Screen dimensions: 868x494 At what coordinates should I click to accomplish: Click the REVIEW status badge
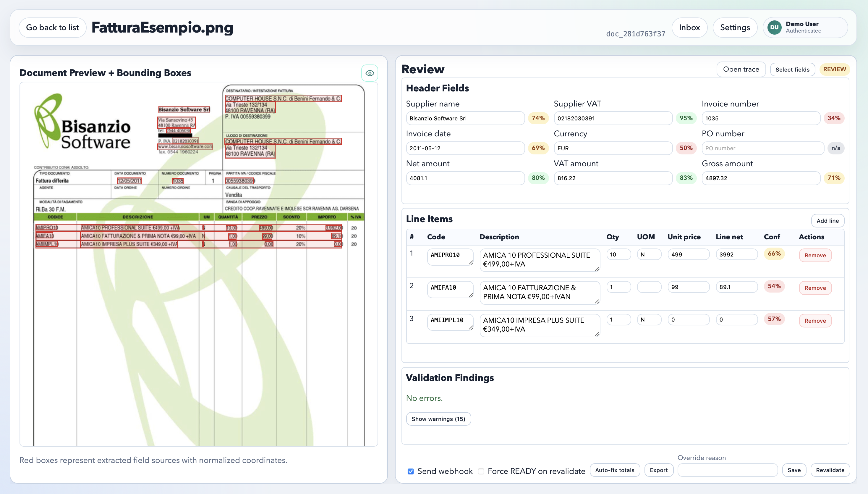click(x=834, y=69)
